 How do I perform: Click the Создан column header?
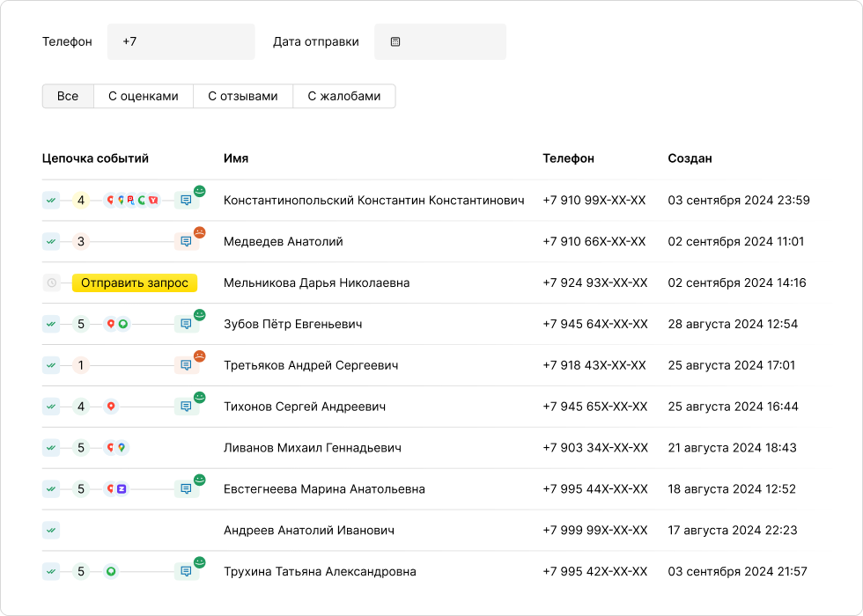690,158
